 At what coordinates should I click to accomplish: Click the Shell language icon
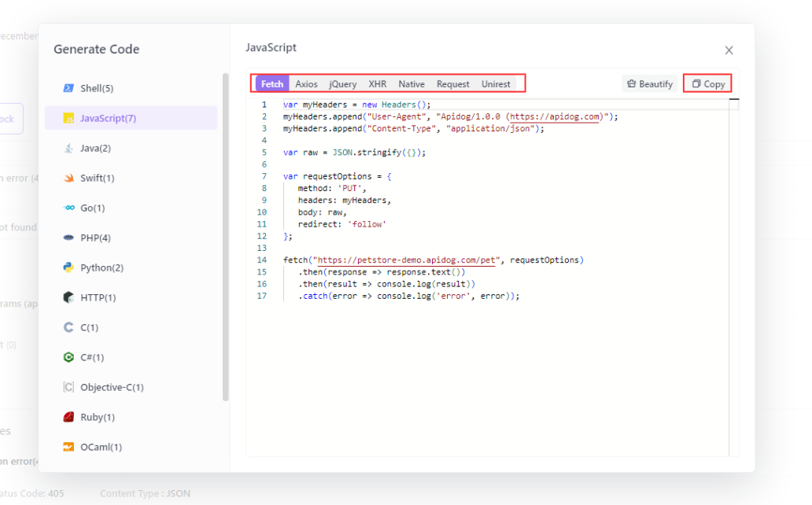pyautogui.click(x=68, y=88)
